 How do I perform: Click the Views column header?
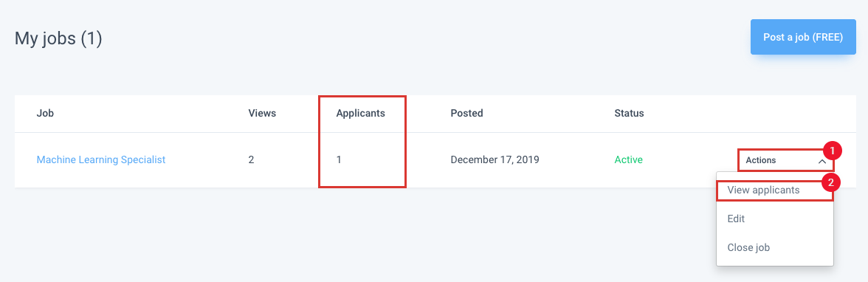click(262, 113)
